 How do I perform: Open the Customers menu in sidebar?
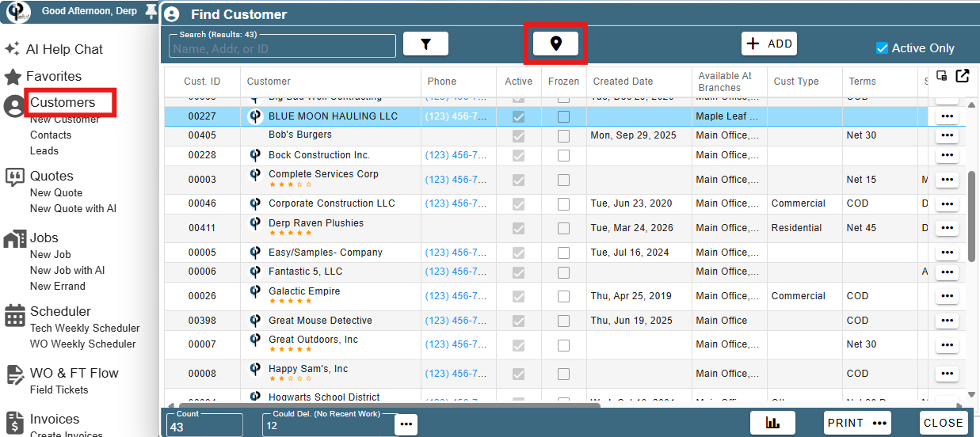click(63, 103)
